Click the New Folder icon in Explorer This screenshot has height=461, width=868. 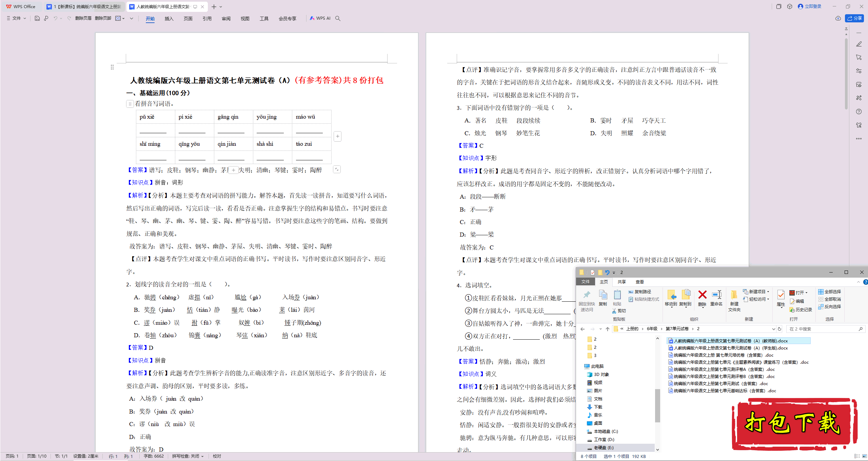[x=734, y=295]
